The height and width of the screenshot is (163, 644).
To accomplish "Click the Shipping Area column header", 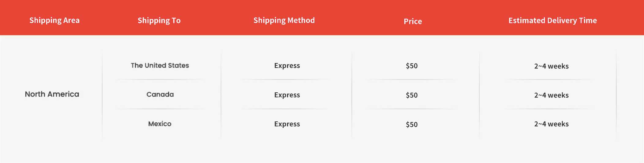I will (x=54, y=20).
